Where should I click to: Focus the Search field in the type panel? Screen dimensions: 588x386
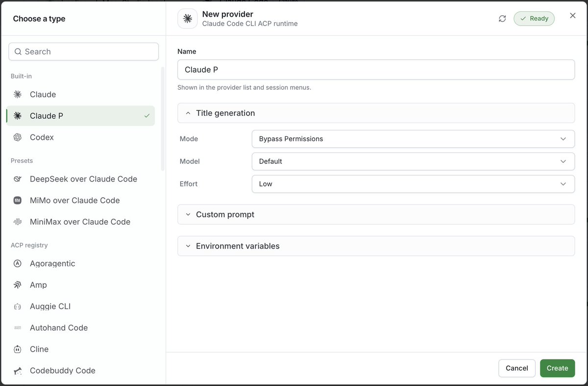click(x=84, y=51)
